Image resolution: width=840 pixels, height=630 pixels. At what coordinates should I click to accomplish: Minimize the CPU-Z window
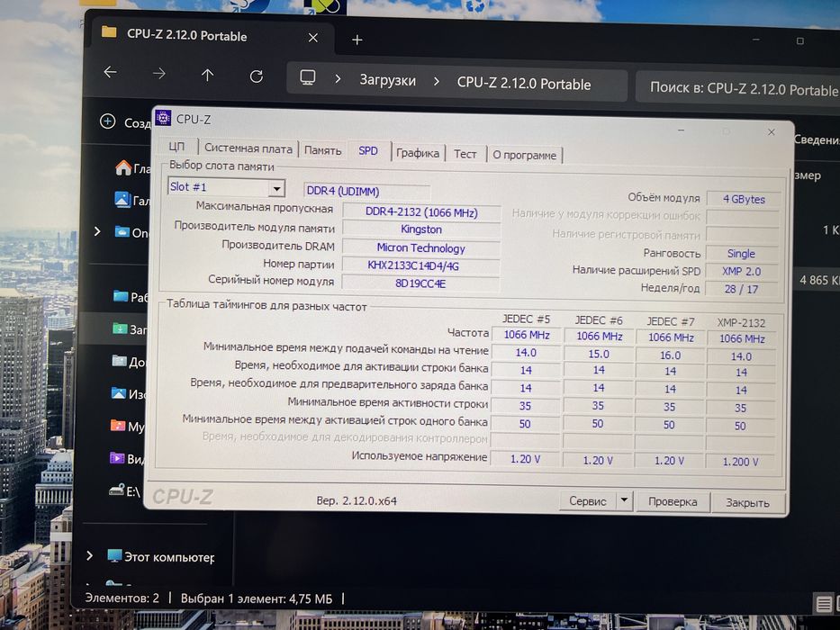tap(682, 130)
